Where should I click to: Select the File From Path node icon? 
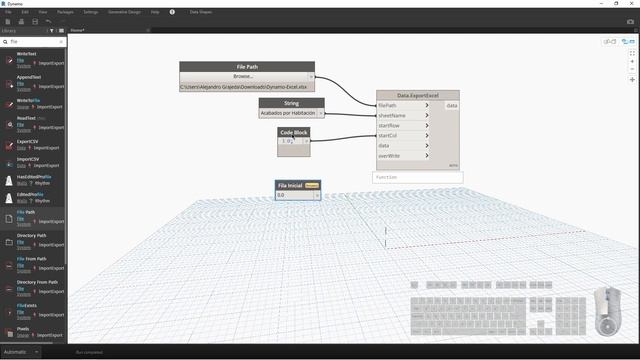(9, 265)
